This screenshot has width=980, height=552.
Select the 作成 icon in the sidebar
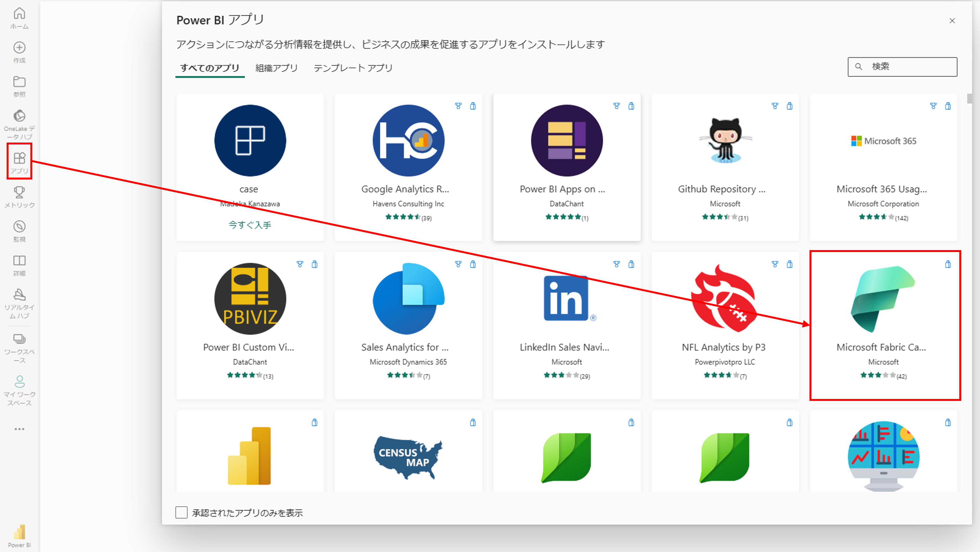pyautogui.click(x=19, y=52)
